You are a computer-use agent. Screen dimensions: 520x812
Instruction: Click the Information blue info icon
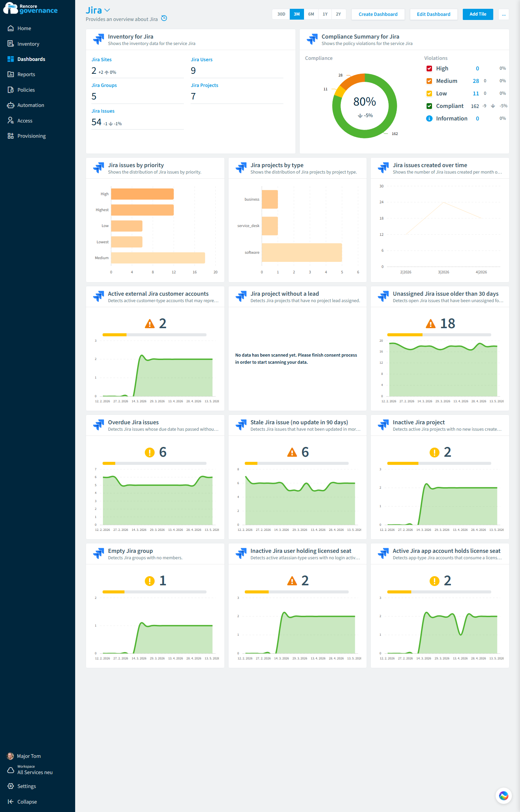[429, 118]
